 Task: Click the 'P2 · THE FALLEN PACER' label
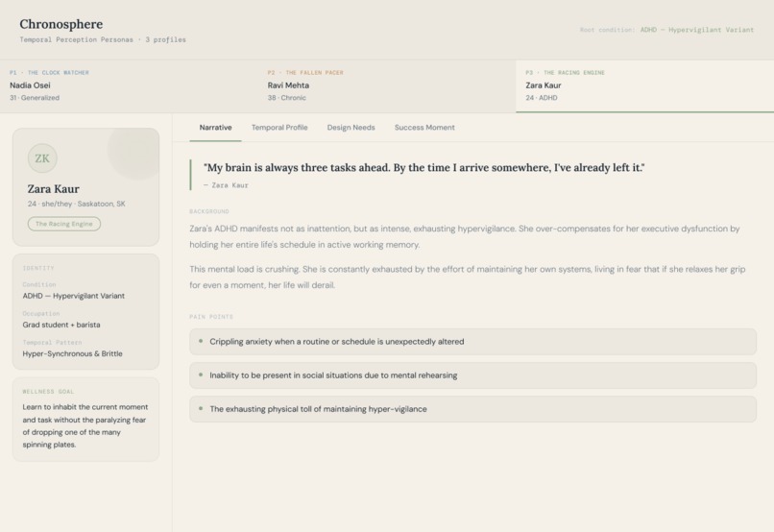tap(305, 73)
